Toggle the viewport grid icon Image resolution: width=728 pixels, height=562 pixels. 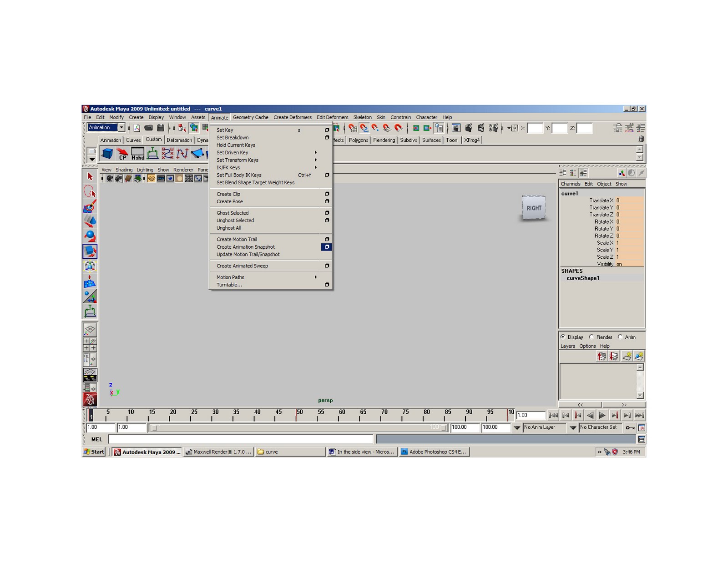[x=151, y=179]
